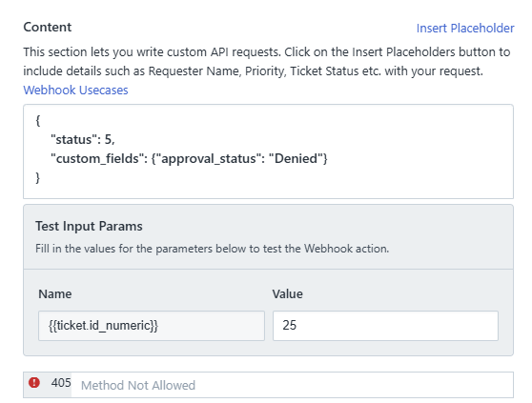The image size is (532, 403).
Task: Place cursor on the "status": 5 line
Action: point(83,139)
